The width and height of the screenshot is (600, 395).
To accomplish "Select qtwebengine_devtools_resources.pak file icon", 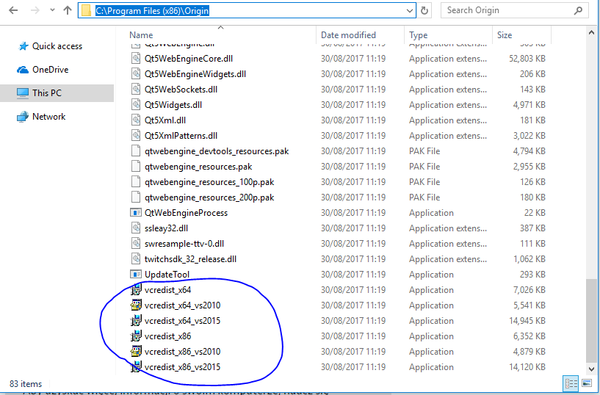I will click(x=136, y=151).
